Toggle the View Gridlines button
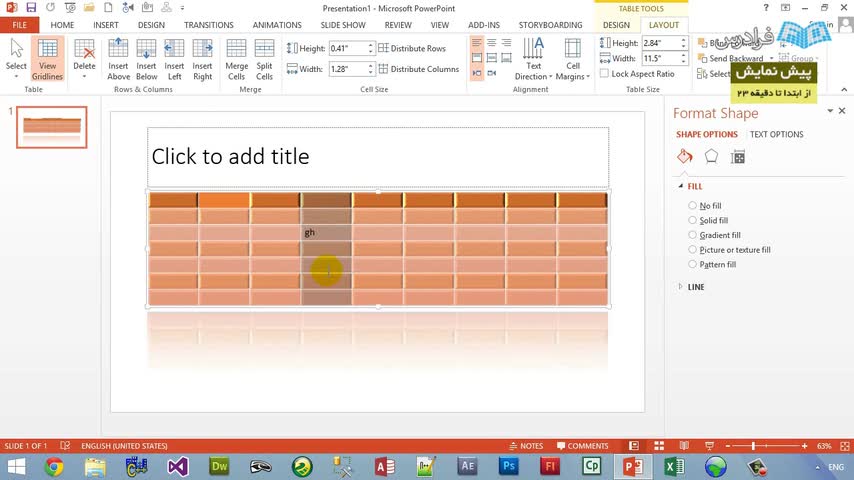854x480 pixels. point(47,59)
